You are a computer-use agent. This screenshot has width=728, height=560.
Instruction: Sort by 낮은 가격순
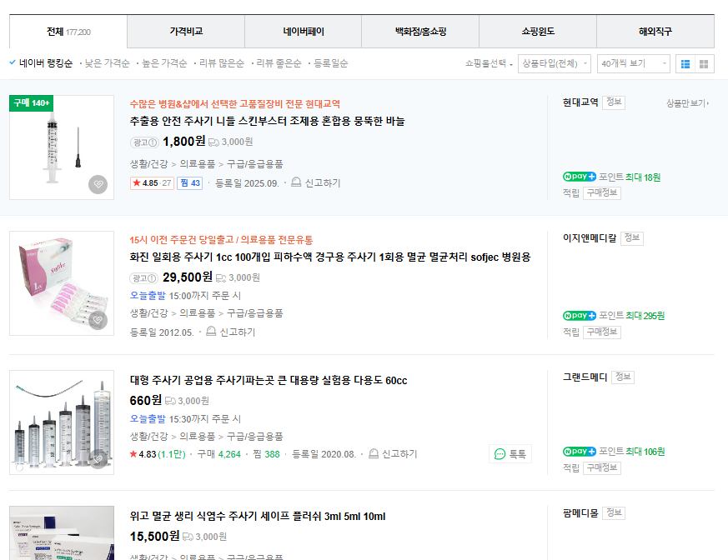(x=107, y=63)
